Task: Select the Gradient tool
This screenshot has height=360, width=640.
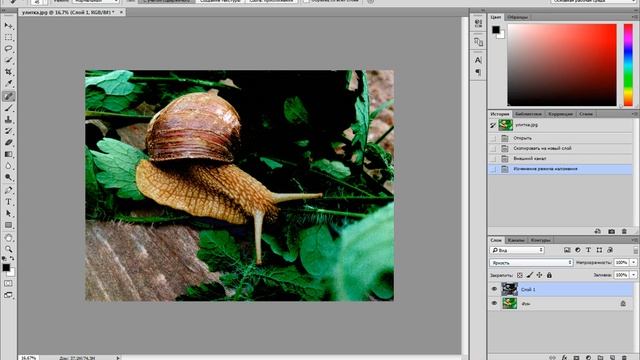Action: click(x=8, y=154)
